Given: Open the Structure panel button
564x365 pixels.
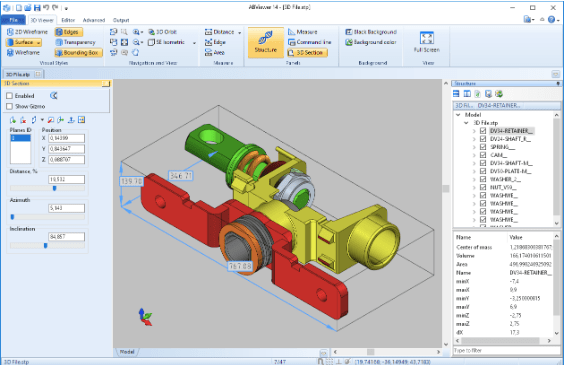Looking at the screenshot, I should (x=266, y=42).
